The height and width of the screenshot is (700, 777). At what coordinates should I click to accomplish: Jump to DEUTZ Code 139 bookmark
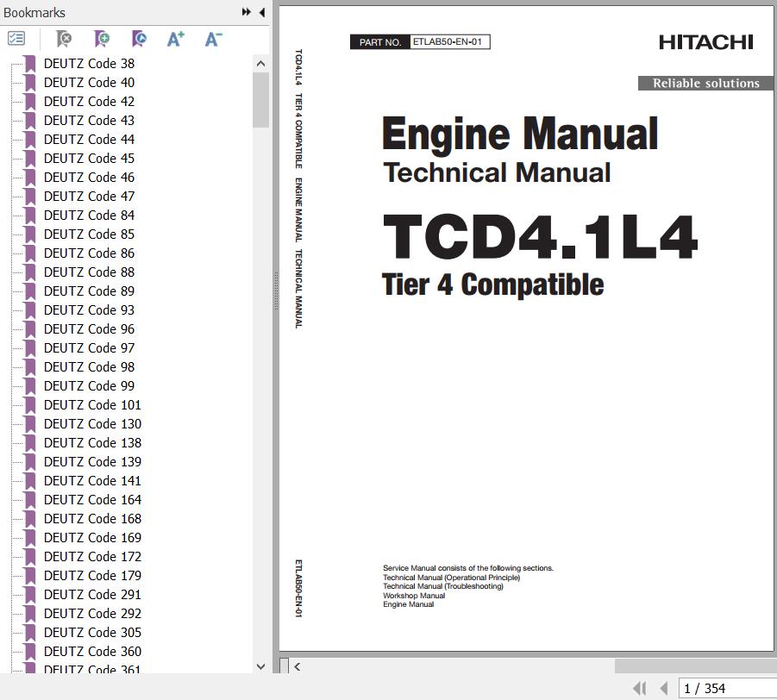[92, 462]
